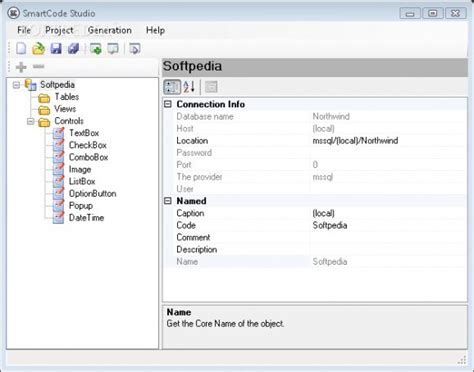Click the Views folder icon
474x372 pixels.
coord(44,110)
